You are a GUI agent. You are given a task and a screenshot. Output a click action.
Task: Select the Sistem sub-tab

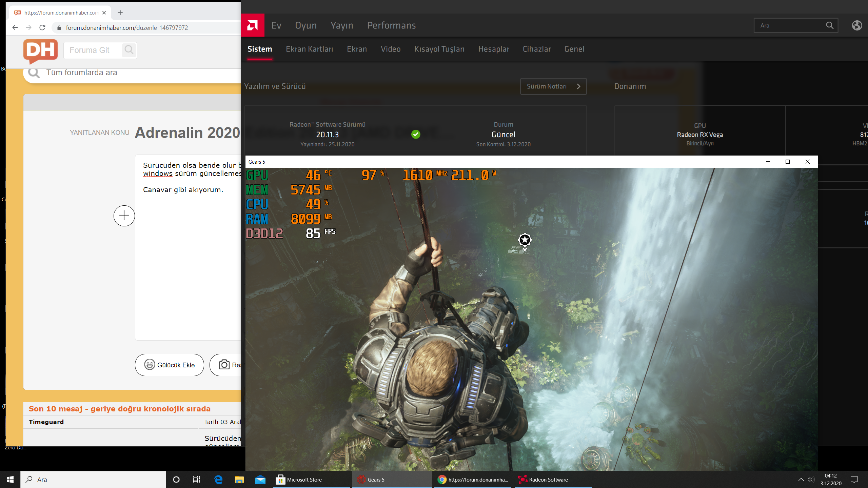[260, 49]
